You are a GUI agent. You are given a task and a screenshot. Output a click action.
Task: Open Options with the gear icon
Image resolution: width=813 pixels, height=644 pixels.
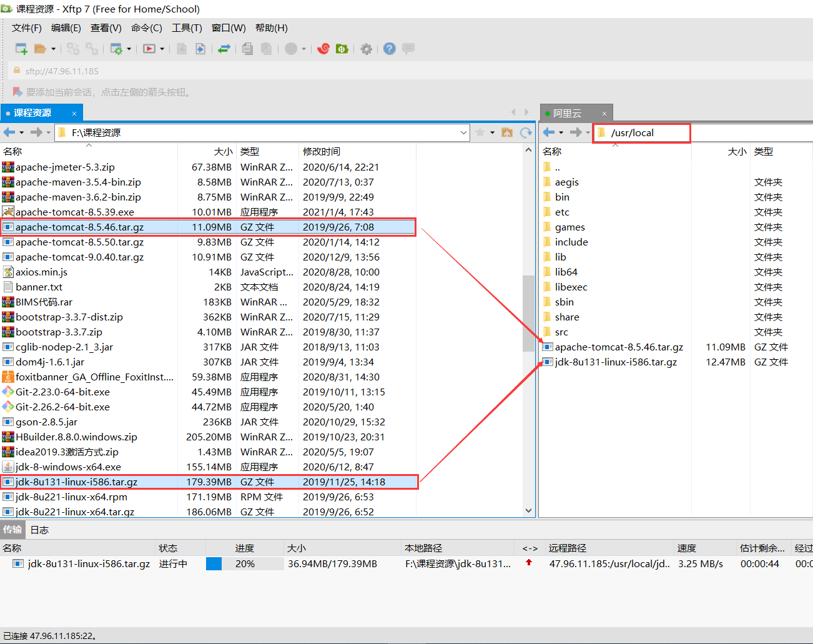(x=367, y=49)
